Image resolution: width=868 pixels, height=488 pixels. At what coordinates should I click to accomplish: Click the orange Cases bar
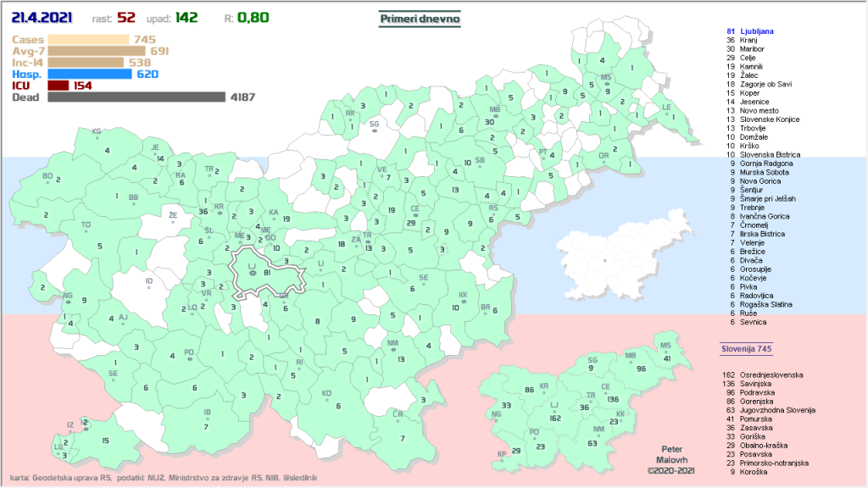(x=88, y=39)
